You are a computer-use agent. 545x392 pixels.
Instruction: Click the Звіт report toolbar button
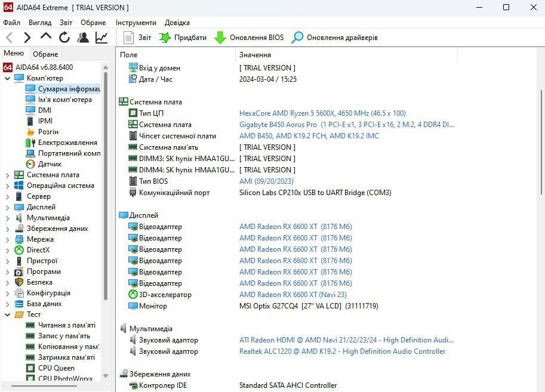click(x=137, y=38)
